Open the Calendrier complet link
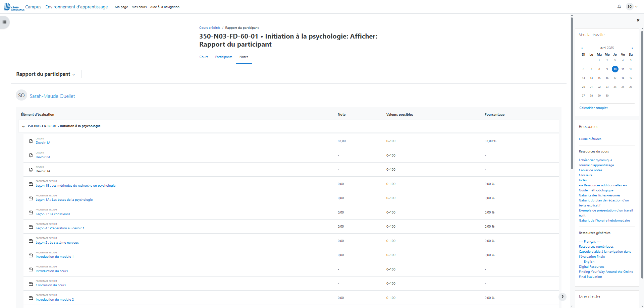The image size is (644, 308). [x=593, y=108]
